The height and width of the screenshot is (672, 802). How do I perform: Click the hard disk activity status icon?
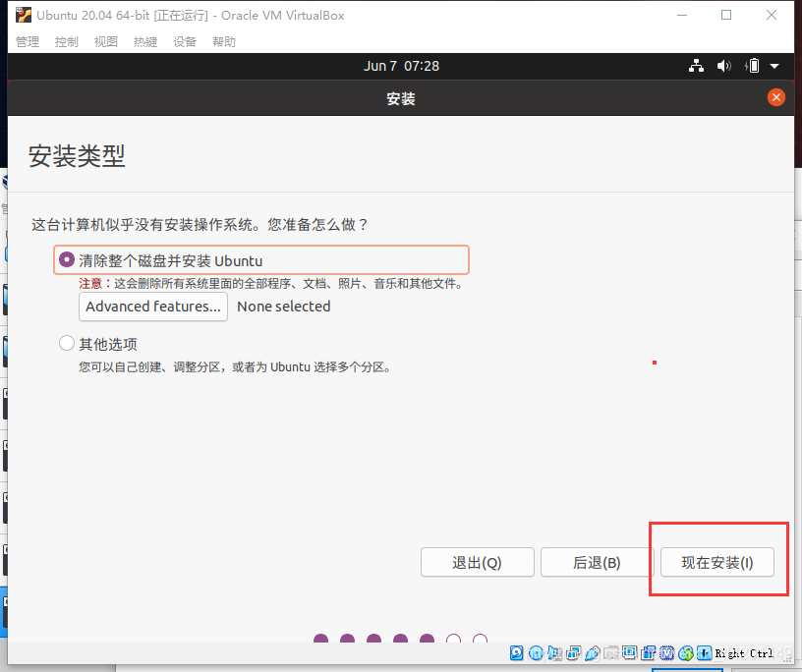point(517,652)
